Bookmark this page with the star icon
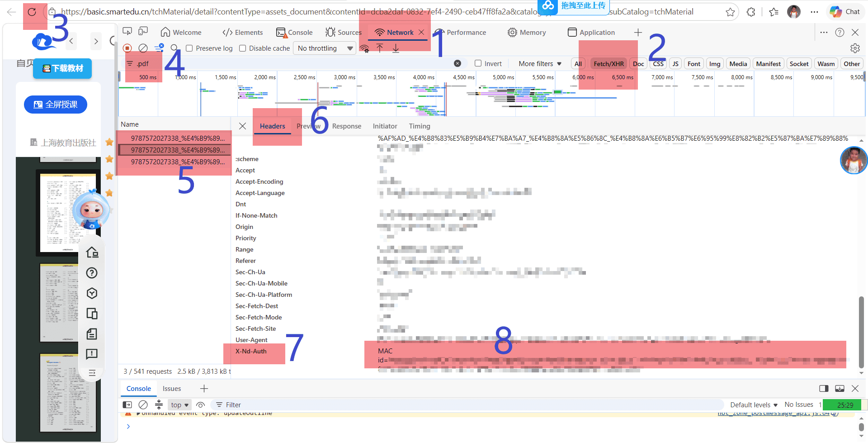 [x=730, y=12]
